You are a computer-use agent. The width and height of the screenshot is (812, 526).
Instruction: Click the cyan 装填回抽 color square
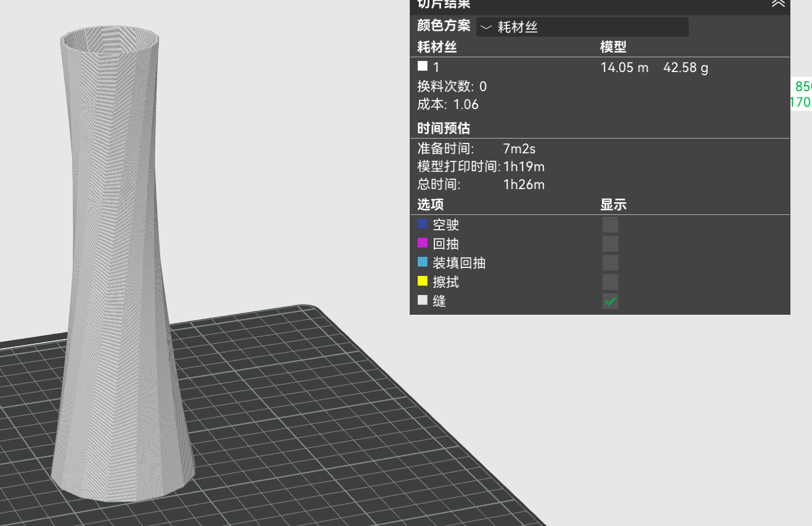click(x=423, y=262)
